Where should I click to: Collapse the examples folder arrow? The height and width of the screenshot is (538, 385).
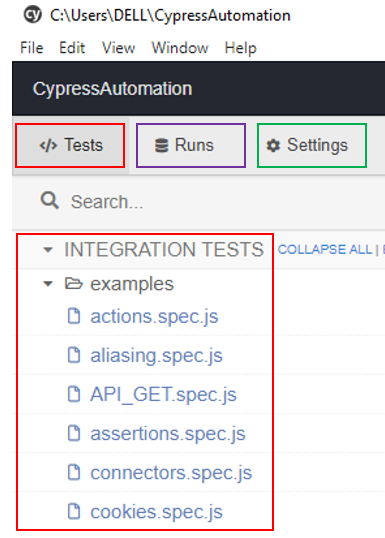(48, 284)
